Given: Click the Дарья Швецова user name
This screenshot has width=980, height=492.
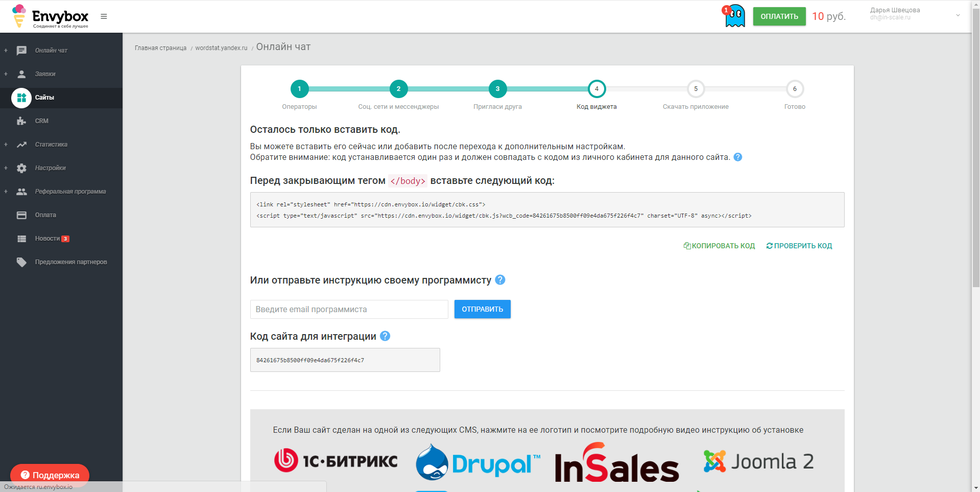Looking at the screenshot, I should click(895, 10).
